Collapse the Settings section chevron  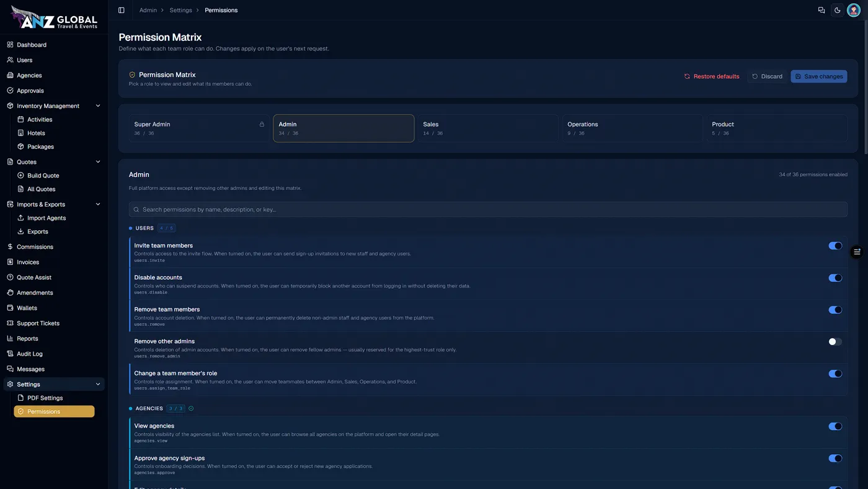tap(98, 384)
